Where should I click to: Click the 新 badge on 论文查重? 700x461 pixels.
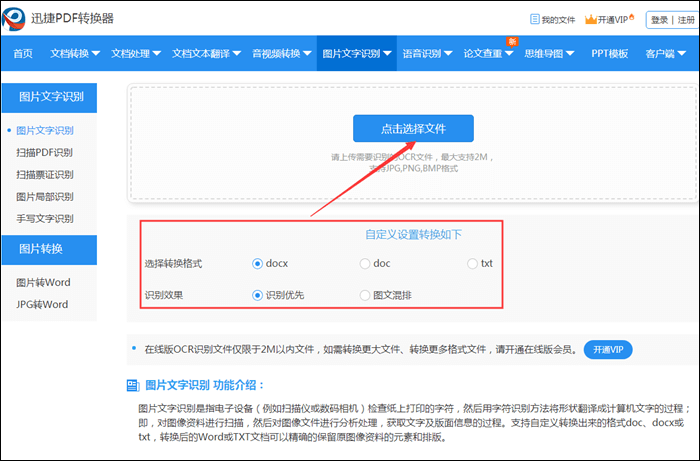[512, 42]
